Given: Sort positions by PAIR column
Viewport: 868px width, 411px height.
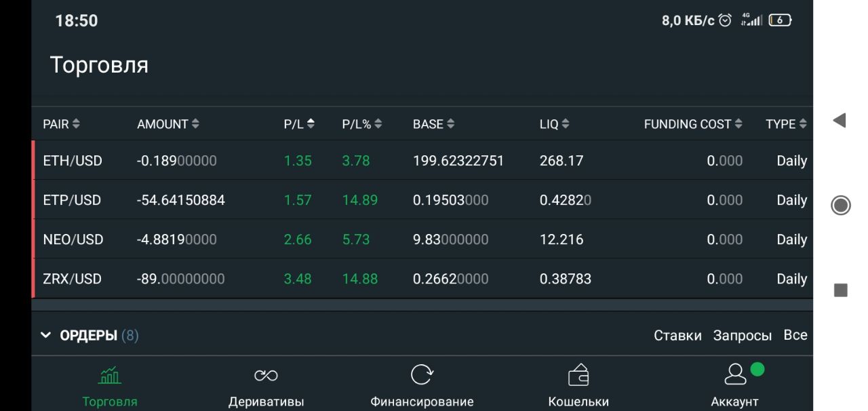Looking at the screenshot, I should pyautogui.click(x=61, y=124).
